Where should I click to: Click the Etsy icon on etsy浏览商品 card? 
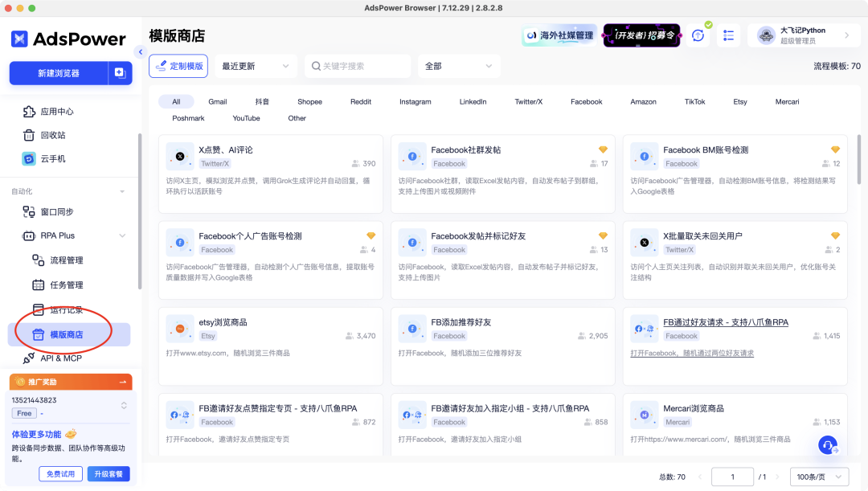(180, 329)
